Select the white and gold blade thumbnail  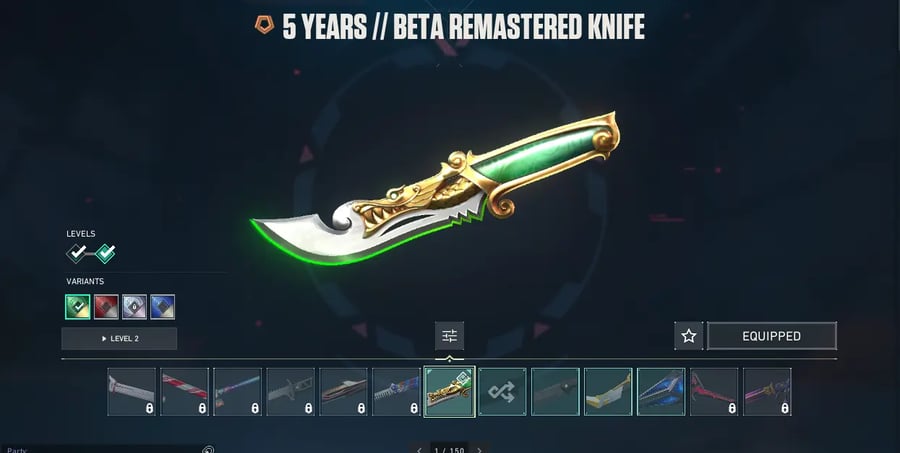coord(608,392)
